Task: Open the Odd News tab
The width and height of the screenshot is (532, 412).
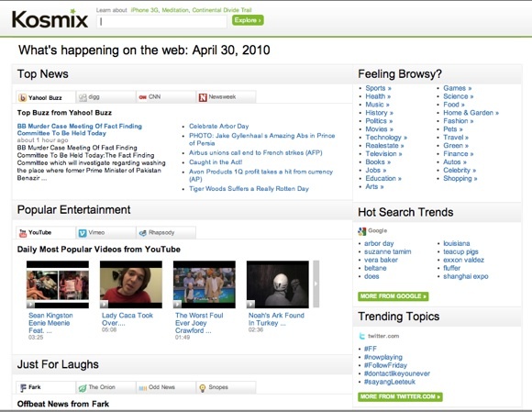Action: [x=166, y=387]
